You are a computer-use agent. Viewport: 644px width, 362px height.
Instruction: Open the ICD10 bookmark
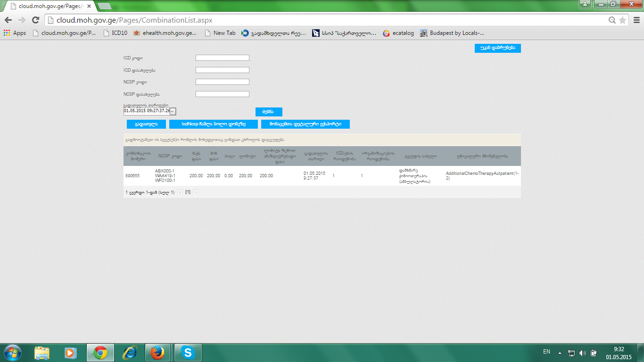click(x=115, y=33)
